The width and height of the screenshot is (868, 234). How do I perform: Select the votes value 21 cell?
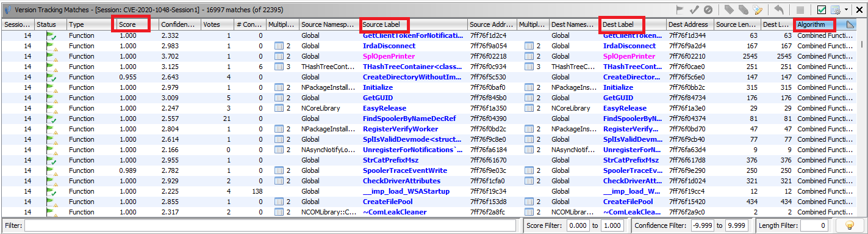218,119
